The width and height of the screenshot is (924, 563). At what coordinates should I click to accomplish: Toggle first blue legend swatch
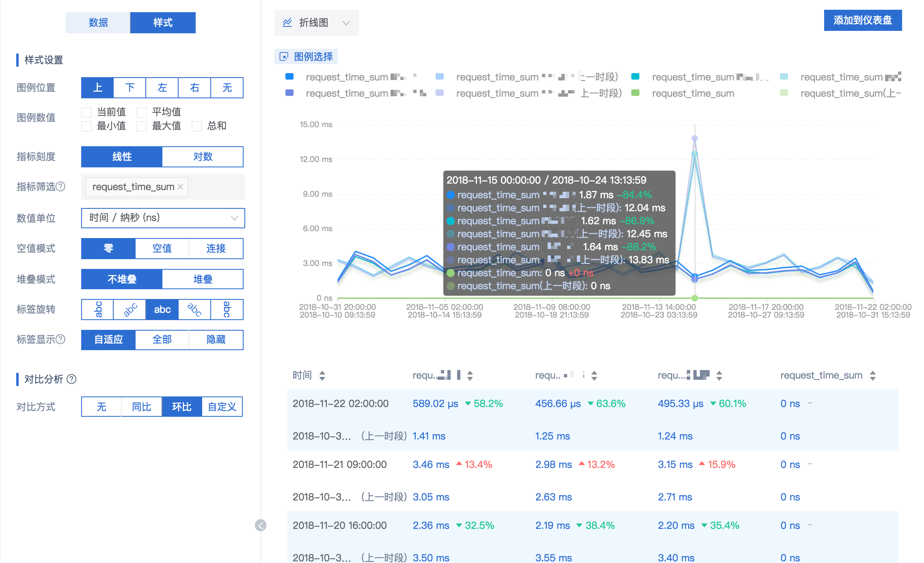coord(289,76)
